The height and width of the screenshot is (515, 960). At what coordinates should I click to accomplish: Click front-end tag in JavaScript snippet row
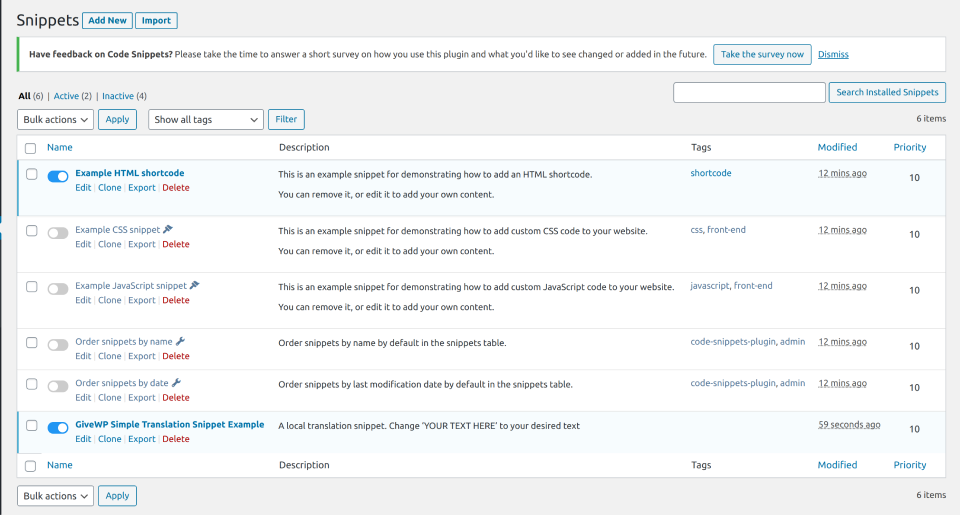(x=753, y=285)
